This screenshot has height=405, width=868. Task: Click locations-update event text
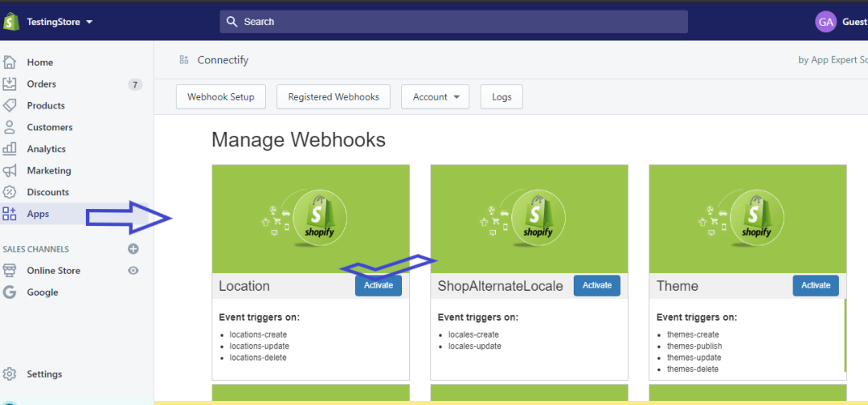(x=260, y=346)
